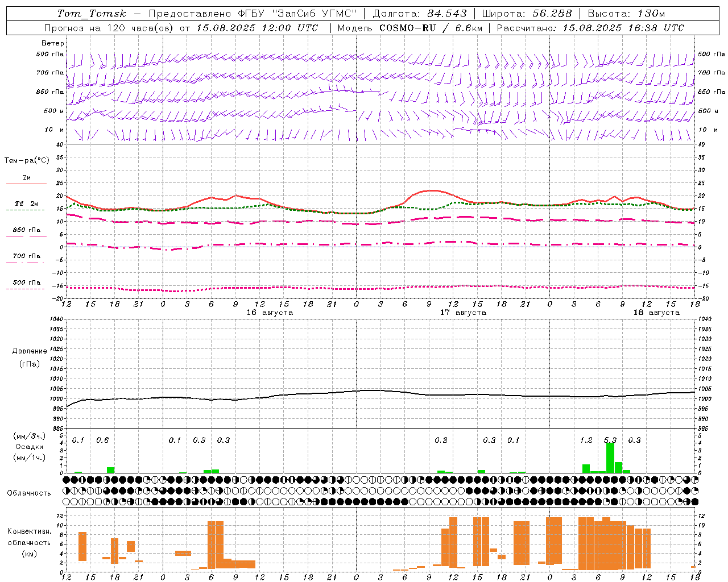This screenshot has height=582, width=728.
Task: Click the 'Td 2м' dew point legend entry
Action: (x=27, y=203)
